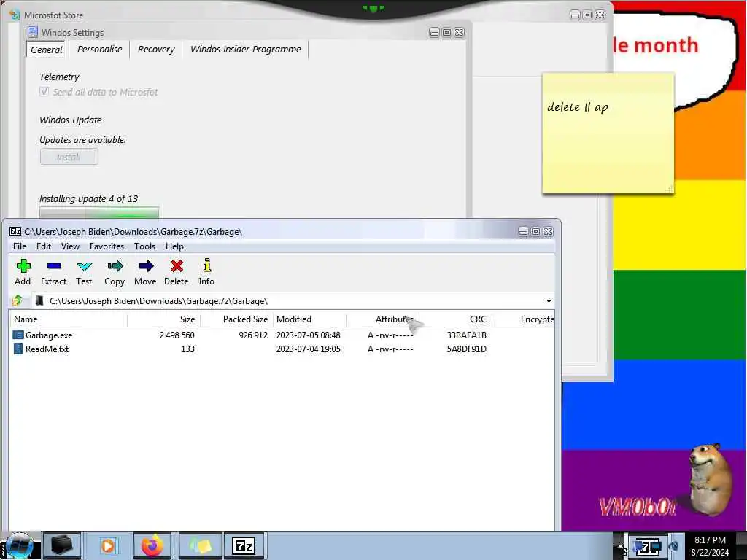Open the Edit menu in 7-Zip

43,246
